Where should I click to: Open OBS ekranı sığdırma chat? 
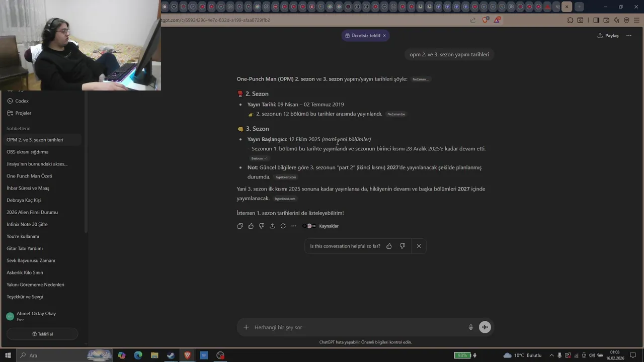click(42, 152)
